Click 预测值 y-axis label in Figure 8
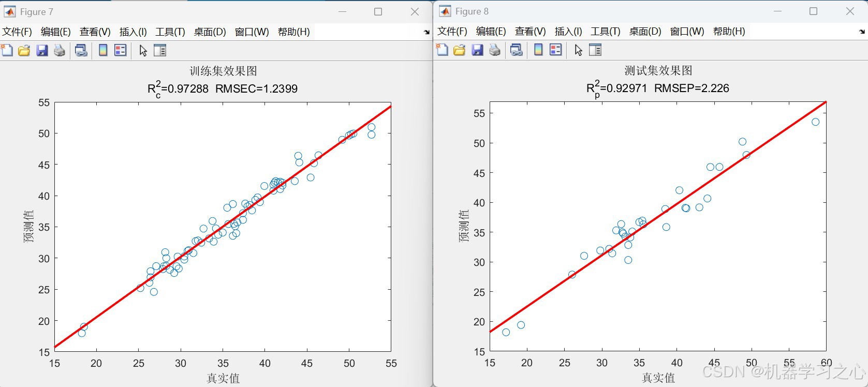 [x=464, y=226]
